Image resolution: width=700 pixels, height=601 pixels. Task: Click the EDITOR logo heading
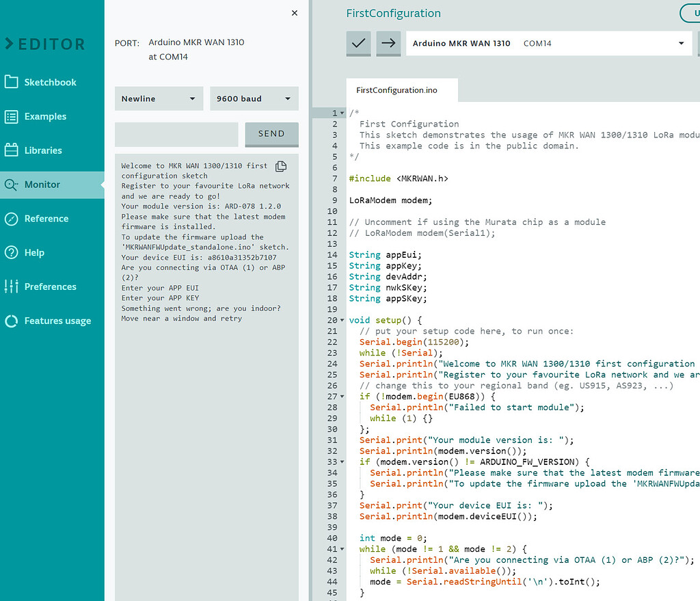tap(44, 44)
